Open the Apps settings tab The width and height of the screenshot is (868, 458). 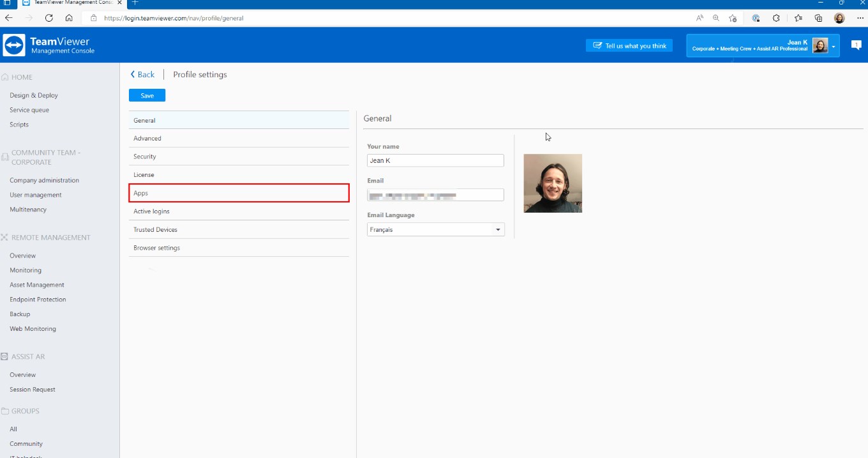[x=239, y=193]
